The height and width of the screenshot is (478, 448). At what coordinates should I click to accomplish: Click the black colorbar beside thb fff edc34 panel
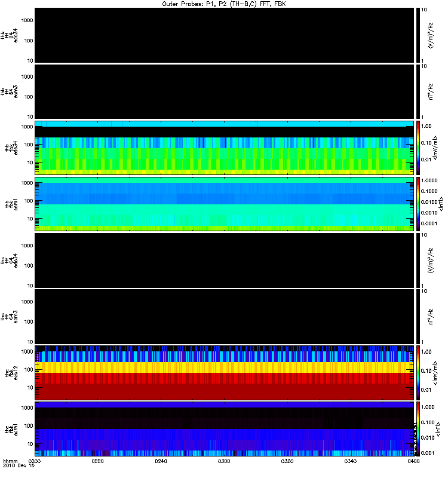coord(418,35)
